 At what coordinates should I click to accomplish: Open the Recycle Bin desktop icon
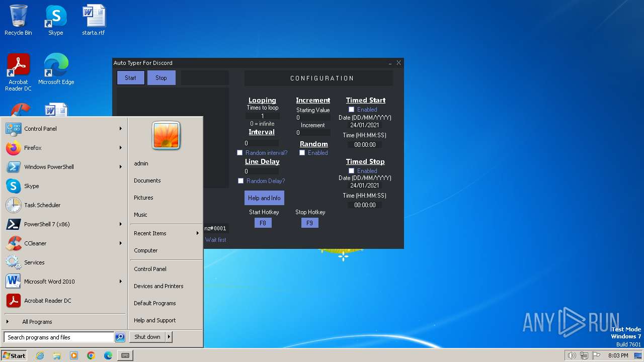[18, 20]
